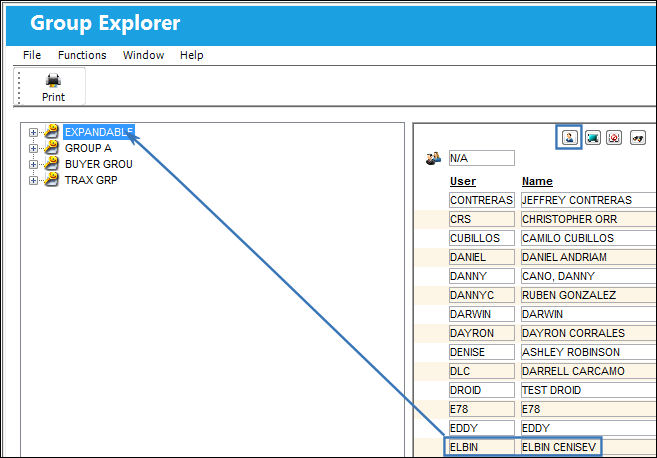The width and height of the screenshot is (657, 458).
Task: Select user cell DENISE
Action: (481, 352)
